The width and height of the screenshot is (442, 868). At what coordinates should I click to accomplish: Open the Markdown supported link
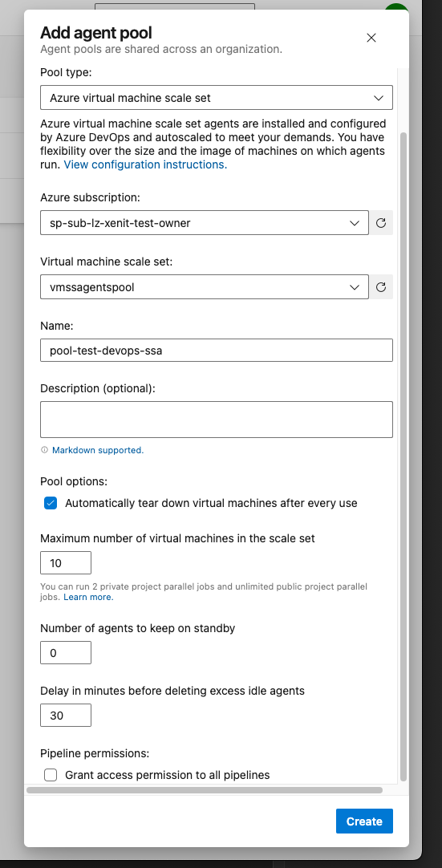98,450
